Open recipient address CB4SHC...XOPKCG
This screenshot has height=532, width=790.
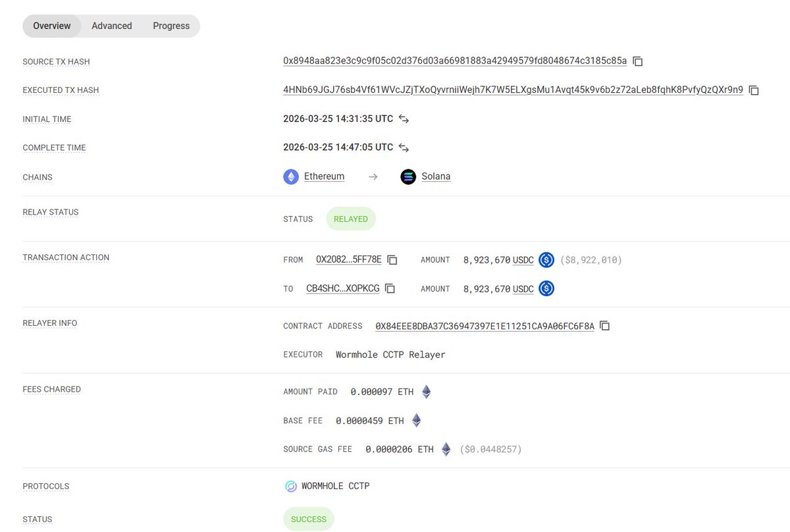(343, 288)
